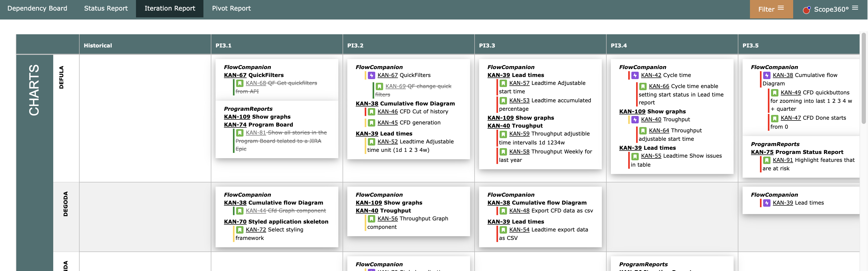Click the story icon beside KAN-91
This screenshot has height=271, width=868.
pos(767,160)
